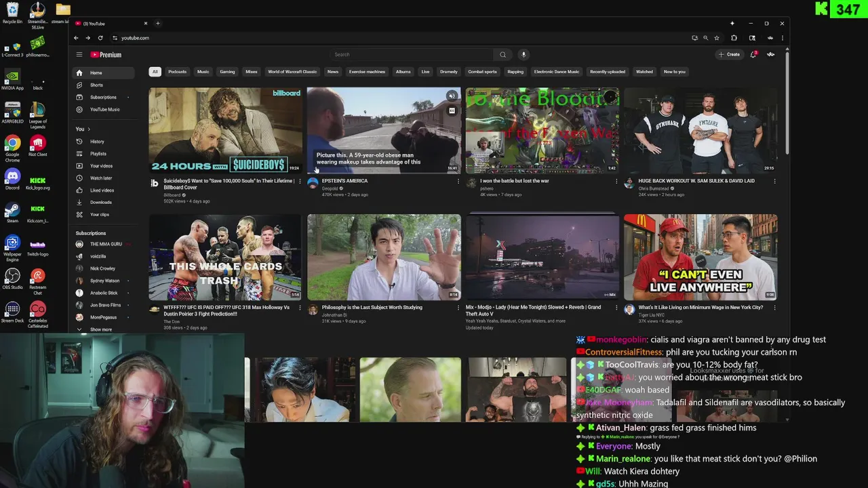The image size is (868, 488).
Task: Select the Podcasts filter chip
Action: (177, 72)
